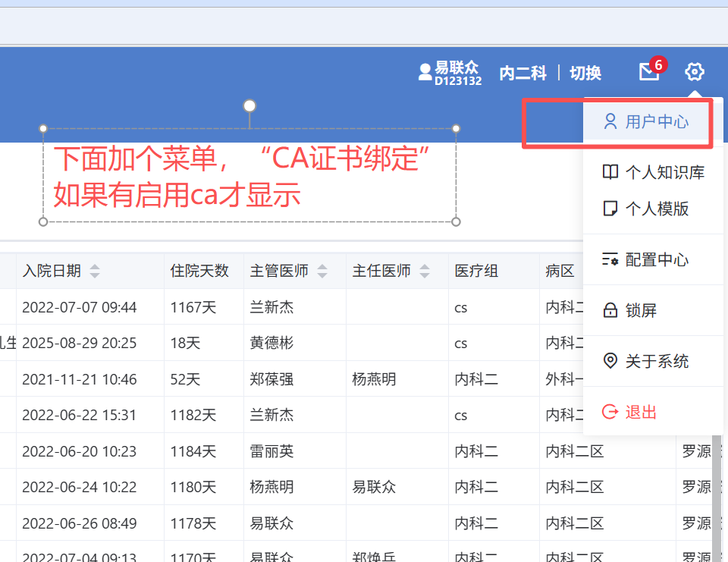Screen dimensions: 728x562
Task: Choose 退出 to log out
Action: tap(653, 412)
